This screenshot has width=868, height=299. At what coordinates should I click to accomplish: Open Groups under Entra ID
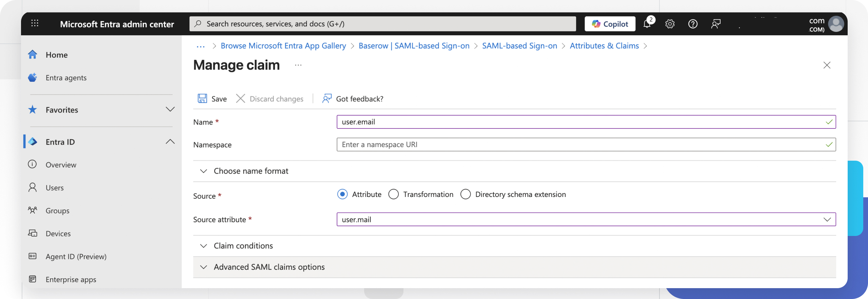[x=58, y=211]
